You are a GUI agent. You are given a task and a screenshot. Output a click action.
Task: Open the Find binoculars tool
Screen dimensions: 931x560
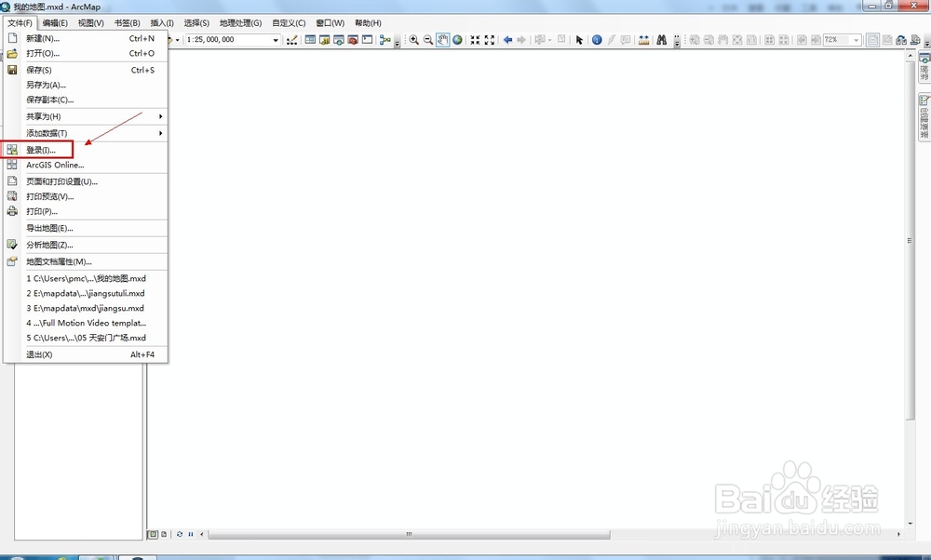pyautogui.click(x=661, y=40)
